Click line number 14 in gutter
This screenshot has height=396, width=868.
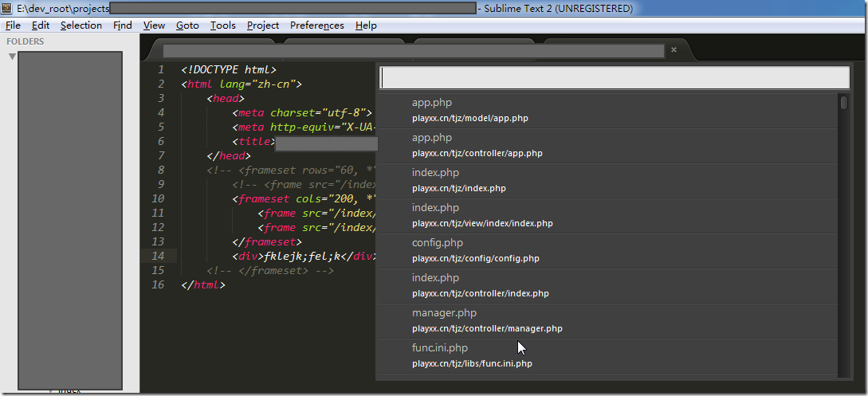click(x=158, y=256)
